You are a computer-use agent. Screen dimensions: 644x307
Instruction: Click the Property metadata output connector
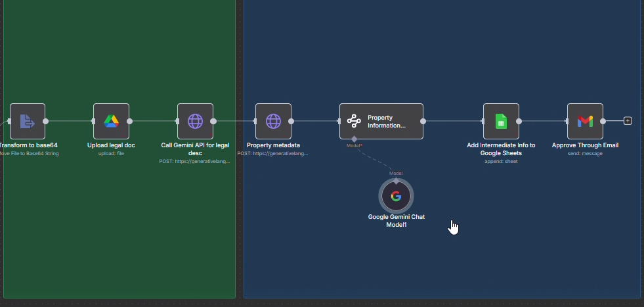point(291,121)
